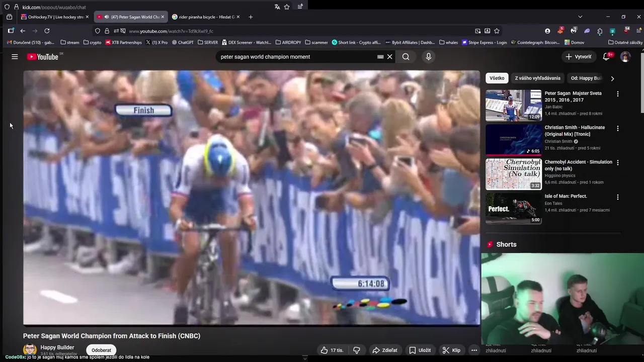The width and height of the screenshot is (644, 362).
Task: Run search with the magnifier button
Action: [x=406, y=57]
